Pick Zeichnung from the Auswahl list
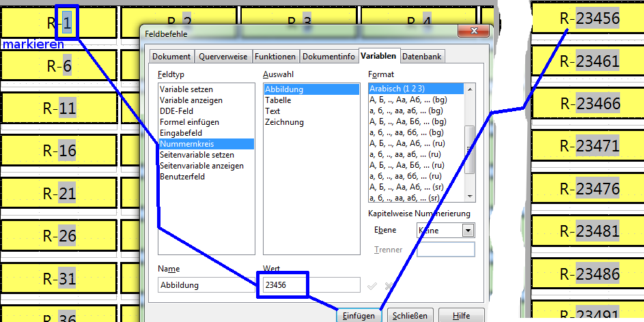This screenshot has height=322, width=644. click(x=284, y=122)
